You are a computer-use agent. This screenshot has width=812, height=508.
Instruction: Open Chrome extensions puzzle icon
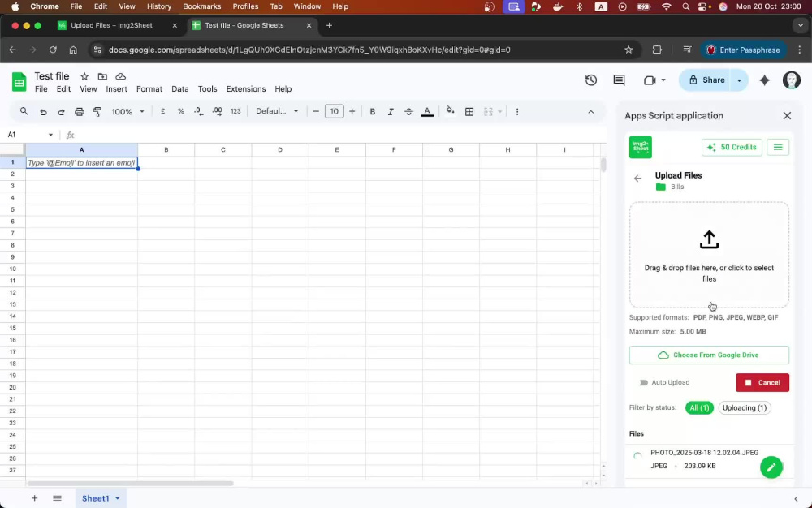[657, 50]
